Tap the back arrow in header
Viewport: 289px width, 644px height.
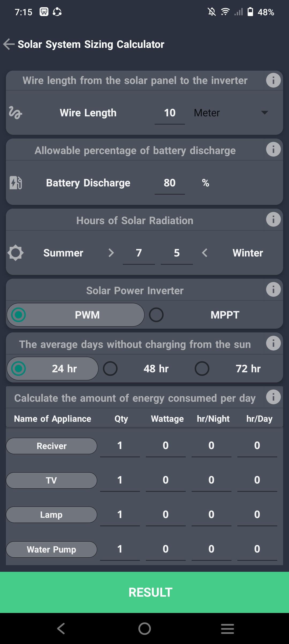pyautogui.click(x=9, y=44)
